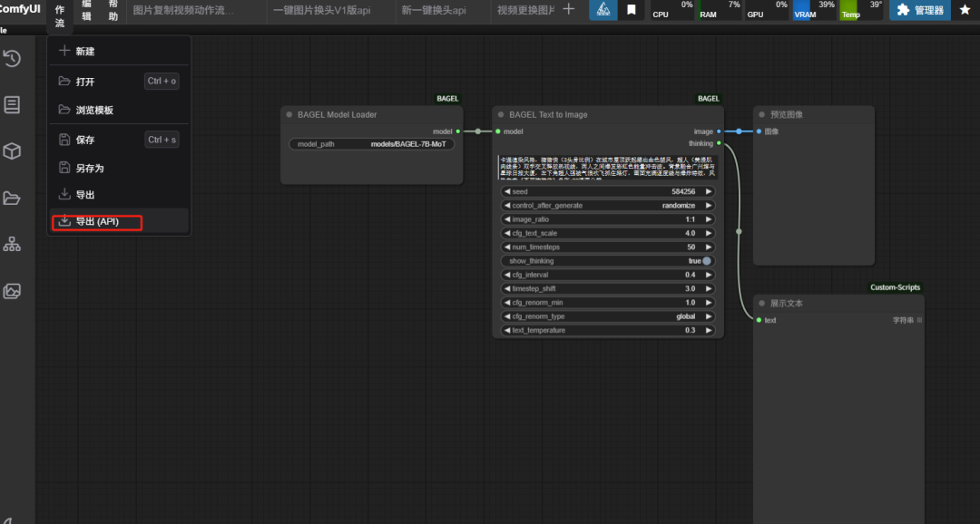Open the node library sidebar icon

(x=12, y=105)
